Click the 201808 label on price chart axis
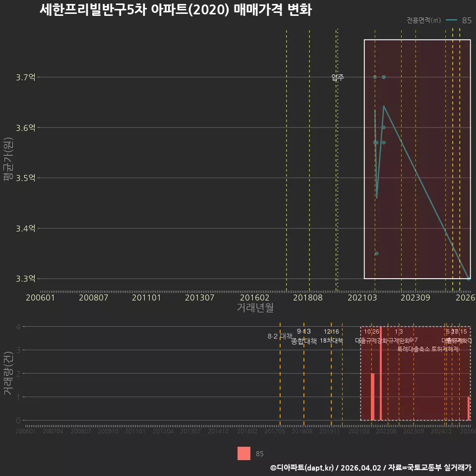This screenshot has width=476, height=476. click(307, 297)
